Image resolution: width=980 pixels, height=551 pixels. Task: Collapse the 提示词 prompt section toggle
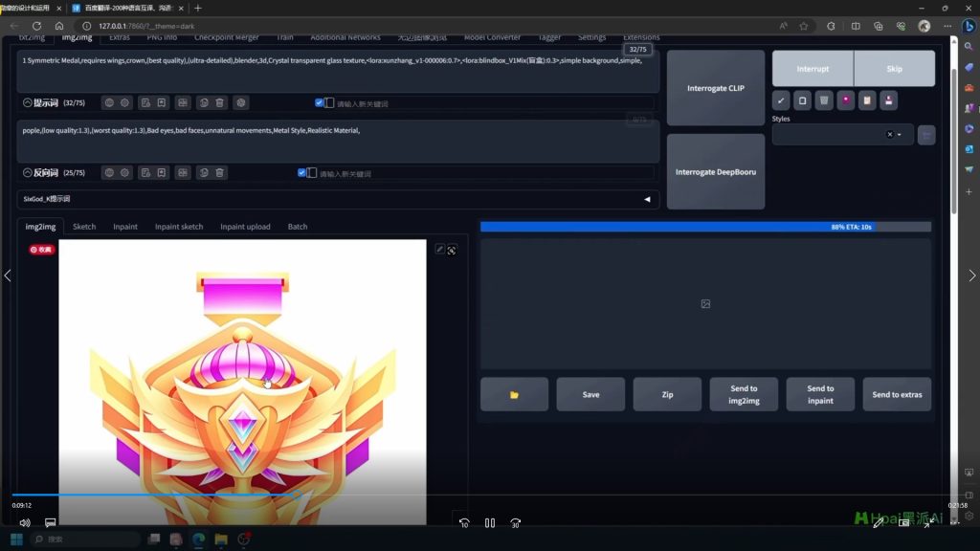pyautogui.click(x=27, y=102)
